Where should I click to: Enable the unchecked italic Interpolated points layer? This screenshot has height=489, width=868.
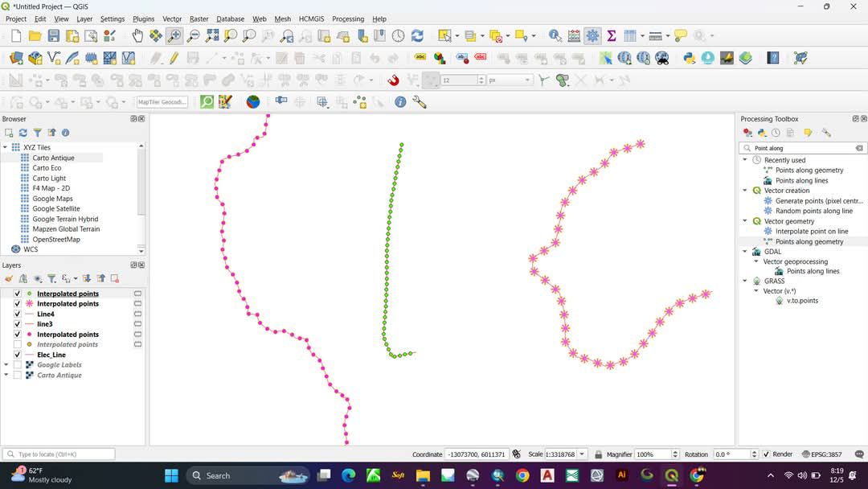click(17, 344)
